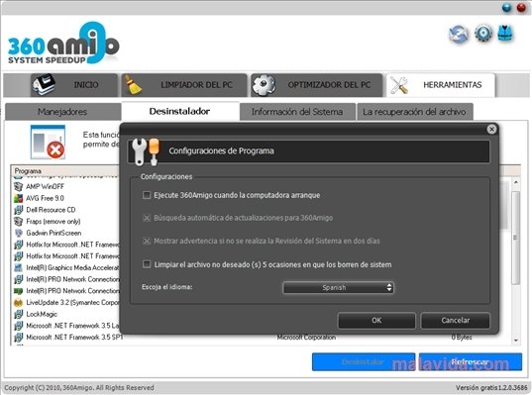Click the LockMagic program icon
Image resolution: width=532 pixels, height=395 pixels.
click(x=18, y=314)
